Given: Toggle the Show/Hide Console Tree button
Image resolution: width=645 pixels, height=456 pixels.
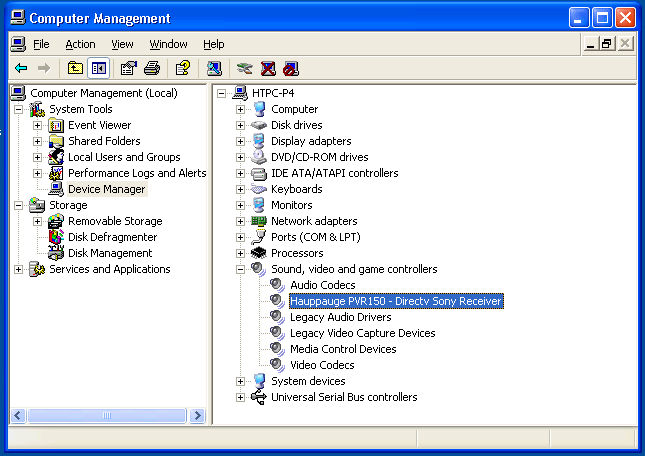Looking at the screenshot, I should click(x=98, y=68).
